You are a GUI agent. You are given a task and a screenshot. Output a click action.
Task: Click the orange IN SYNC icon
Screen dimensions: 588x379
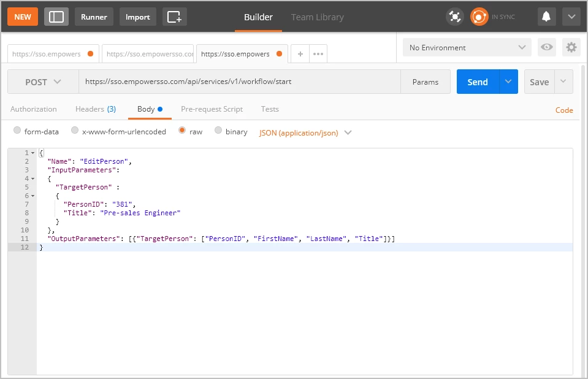tap(479, 17)
